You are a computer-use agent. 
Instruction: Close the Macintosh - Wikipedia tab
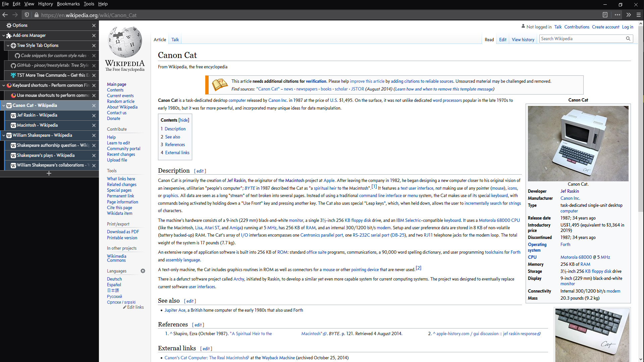[94, 125]
